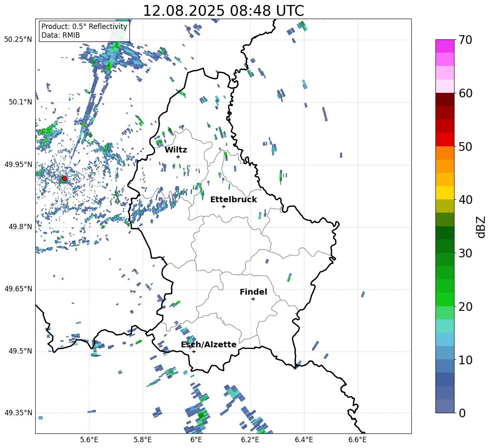Click the 5.8°E longitude label
This screenshot has height=448, width=491.
pos(143,440)
